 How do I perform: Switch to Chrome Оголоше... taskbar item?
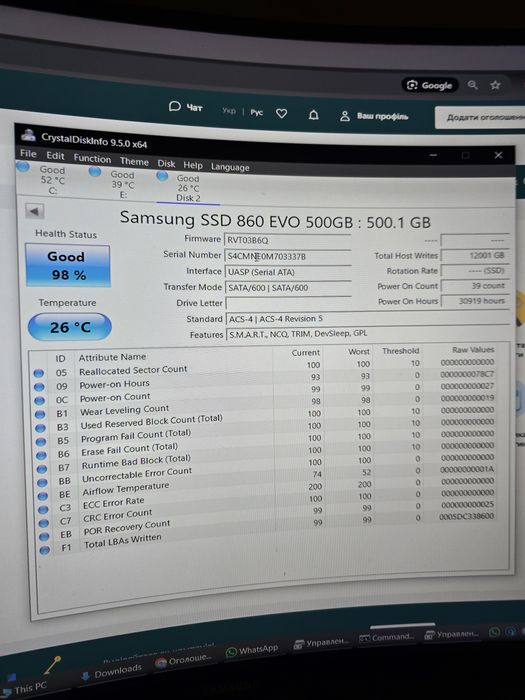tap(183, 660)
